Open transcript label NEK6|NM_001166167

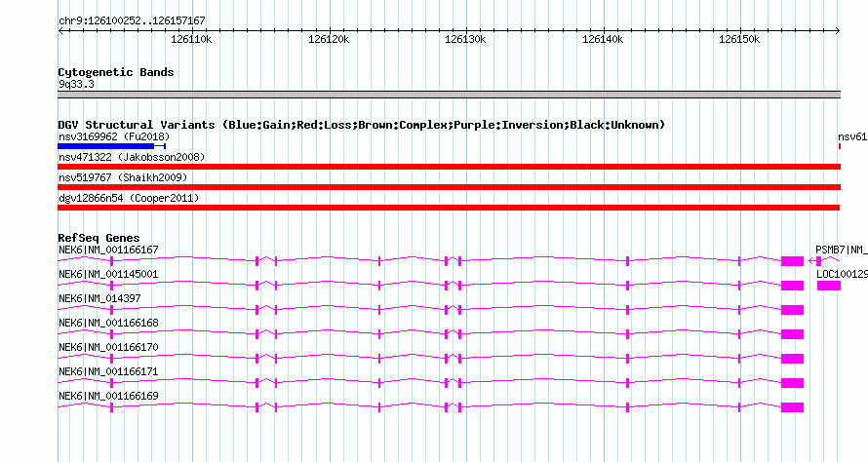point(108,250)
